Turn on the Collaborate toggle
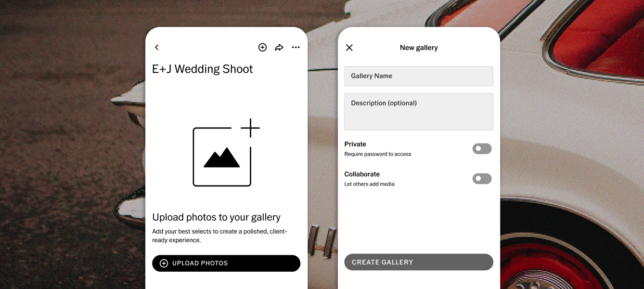Viewport: 644px width, 289px height. pyautogui.click(x=482, y=179)
